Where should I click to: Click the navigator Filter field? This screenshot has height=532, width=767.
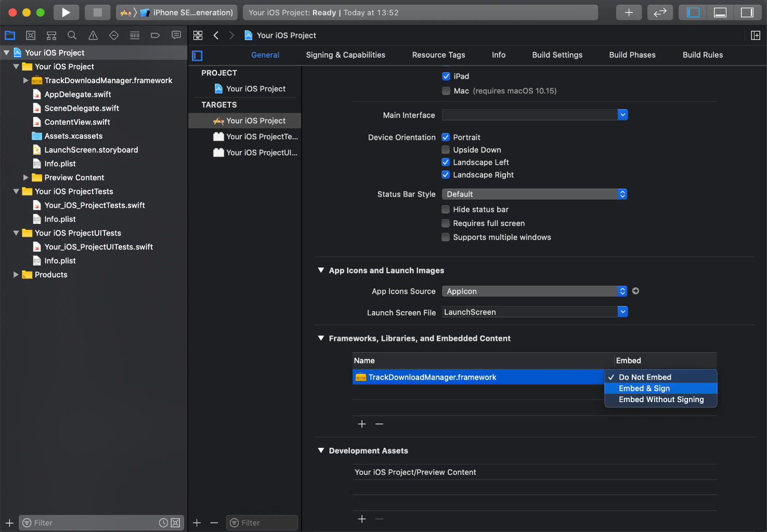(x=101, y=523)
